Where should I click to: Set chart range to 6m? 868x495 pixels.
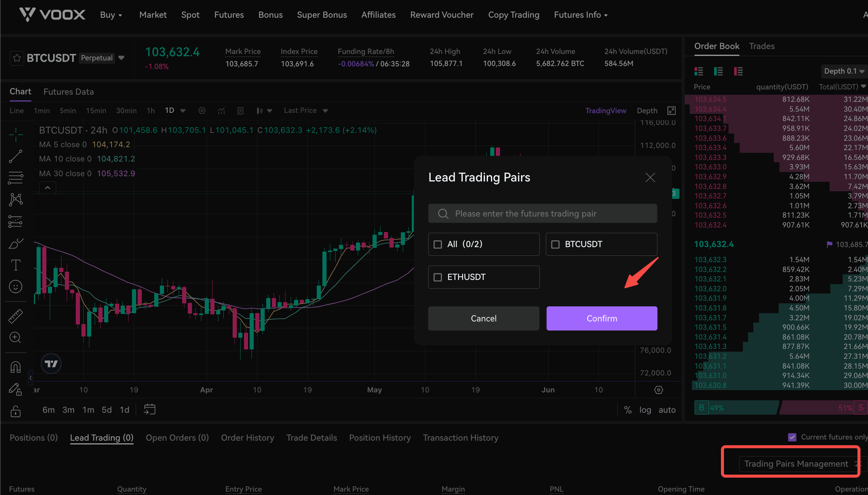[48, 410]
